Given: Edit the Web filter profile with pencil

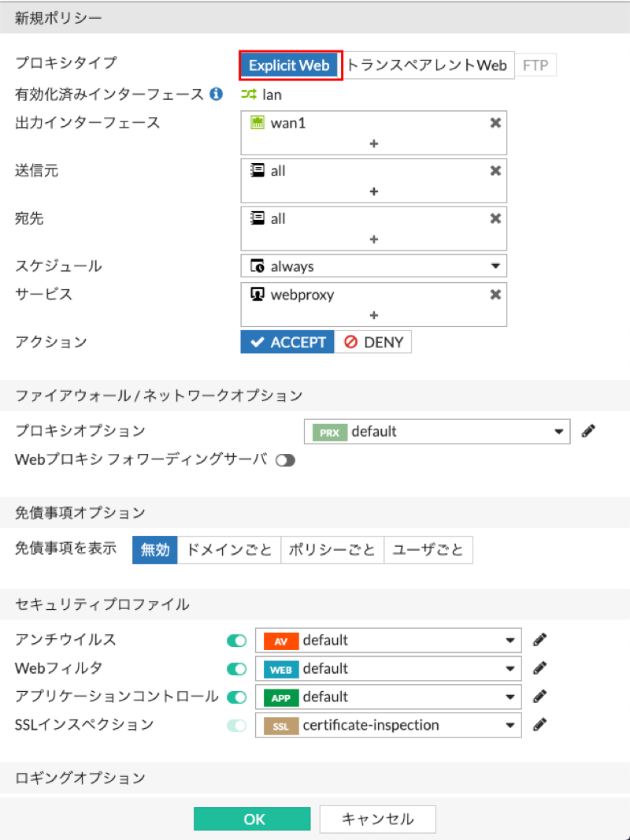Looking at the screenshot, I should 539,668.
